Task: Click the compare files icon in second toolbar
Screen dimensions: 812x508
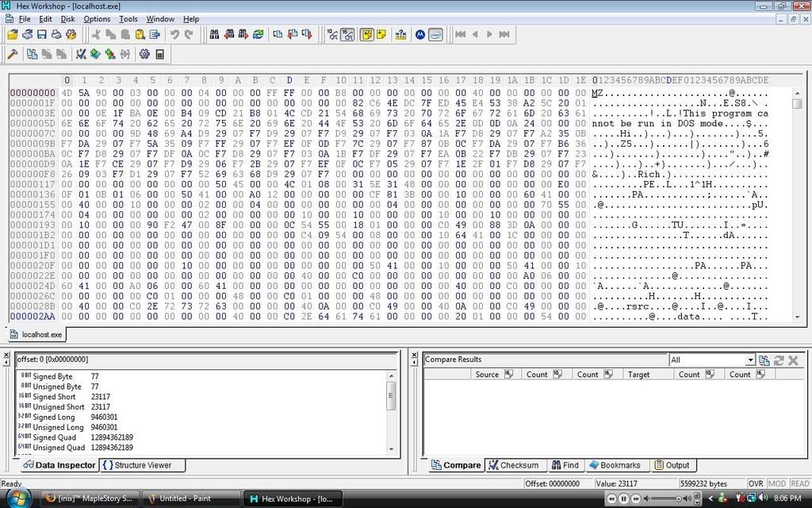Action: tap(32, 54)
